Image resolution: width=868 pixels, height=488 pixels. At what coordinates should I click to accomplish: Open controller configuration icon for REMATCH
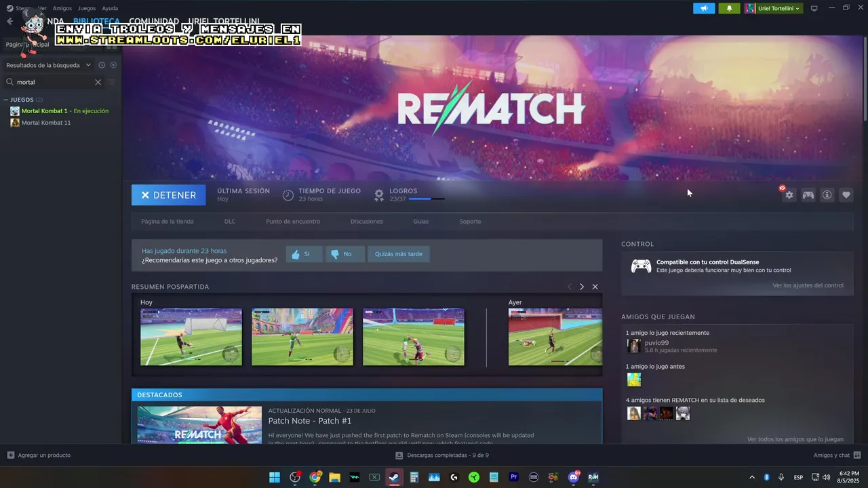(808, 195)
